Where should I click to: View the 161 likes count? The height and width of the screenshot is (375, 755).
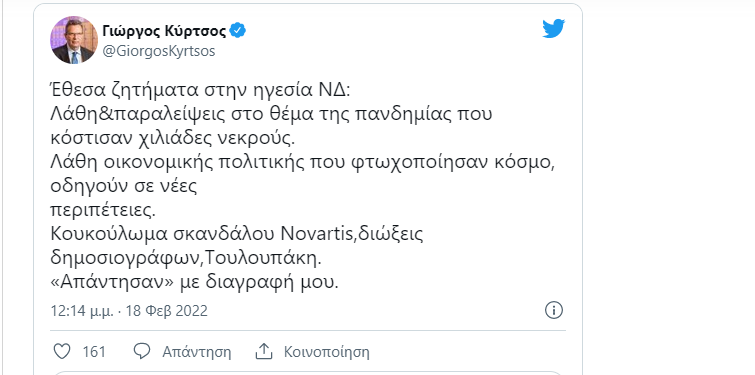pos(94,352)
